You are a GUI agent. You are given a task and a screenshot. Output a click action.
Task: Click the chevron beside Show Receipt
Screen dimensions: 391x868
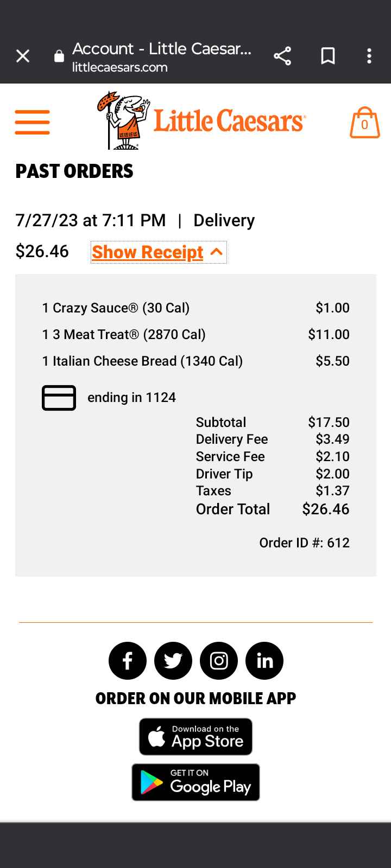pyautogui.click(x=217, y=252)
